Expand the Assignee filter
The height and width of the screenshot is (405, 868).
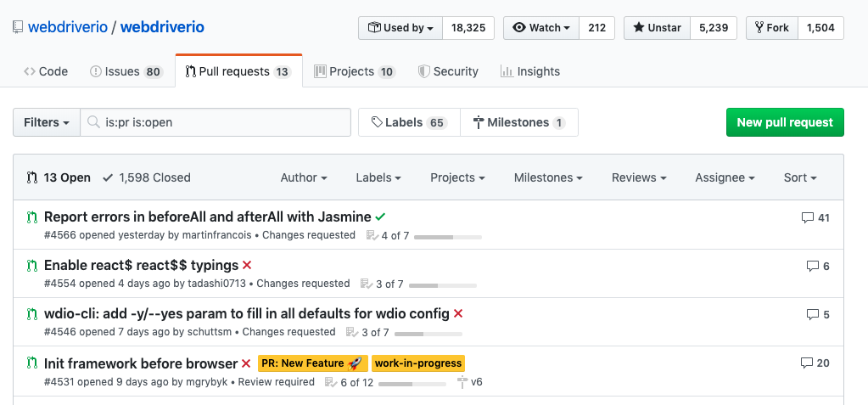(725, 177)
